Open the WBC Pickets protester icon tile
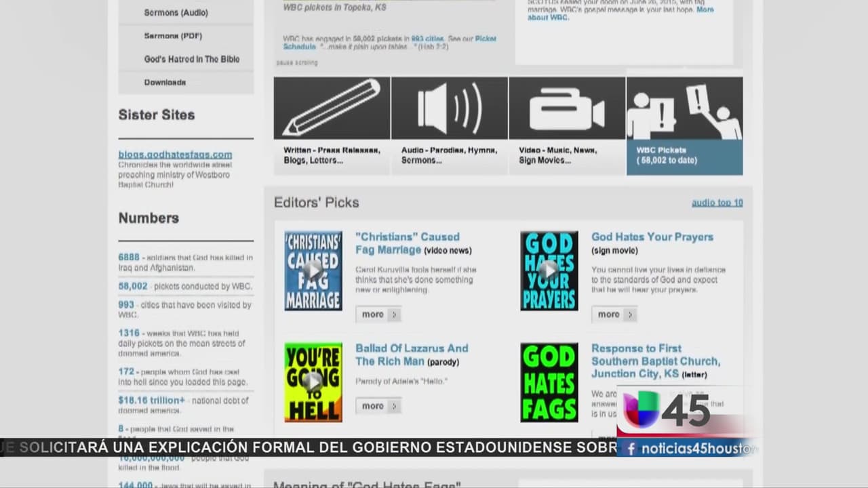 pyautogui.click(x=684, y=108)
